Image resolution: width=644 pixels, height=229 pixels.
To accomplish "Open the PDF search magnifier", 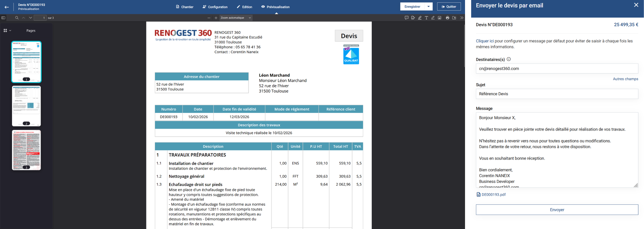I will click(x=17, y=18).
